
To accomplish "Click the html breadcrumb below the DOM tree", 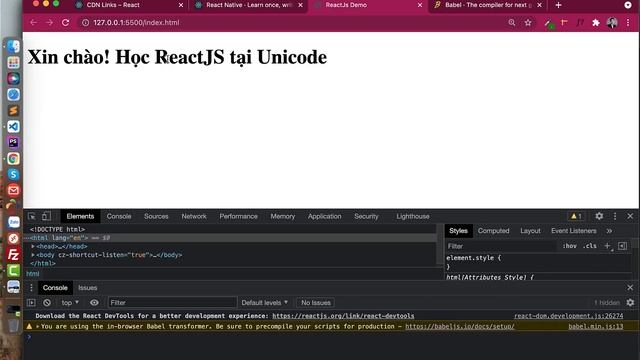I will tap(33, 273).
